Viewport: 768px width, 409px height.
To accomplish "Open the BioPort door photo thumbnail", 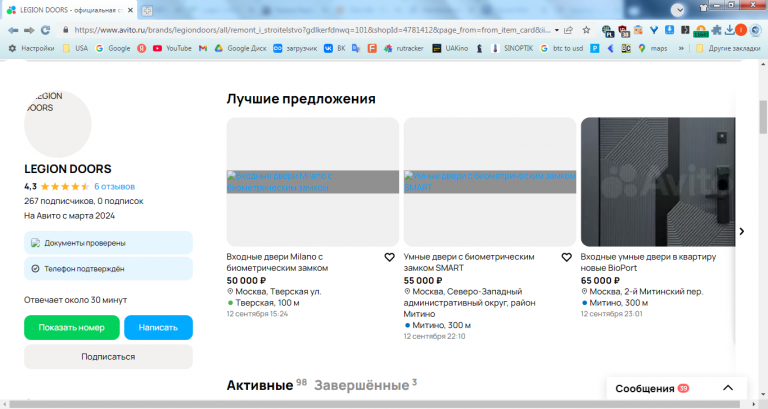I will tap(658, 182).
